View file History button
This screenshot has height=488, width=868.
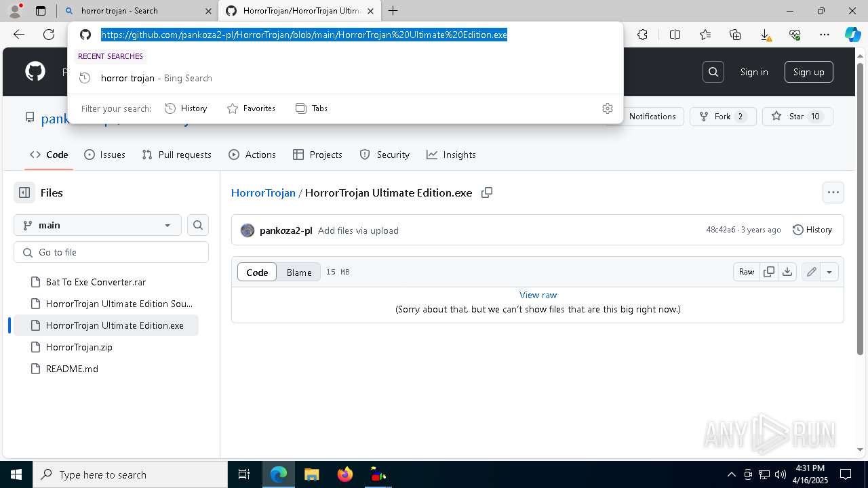click(x=812, y=230)
